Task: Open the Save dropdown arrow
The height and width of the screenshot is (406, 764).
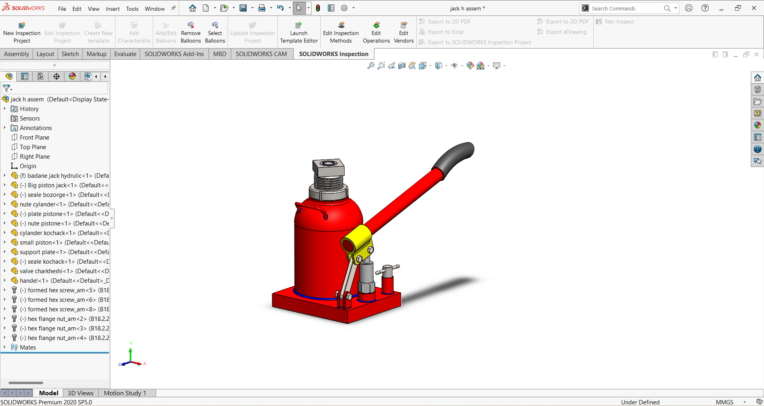Action: coord(251,8)
